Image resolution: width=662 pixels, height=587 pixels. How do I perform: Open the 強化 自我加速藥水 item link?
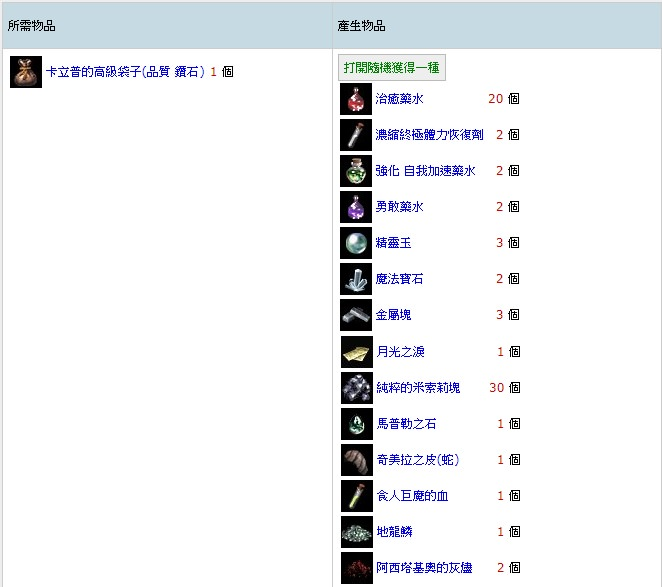pos(426,171)
